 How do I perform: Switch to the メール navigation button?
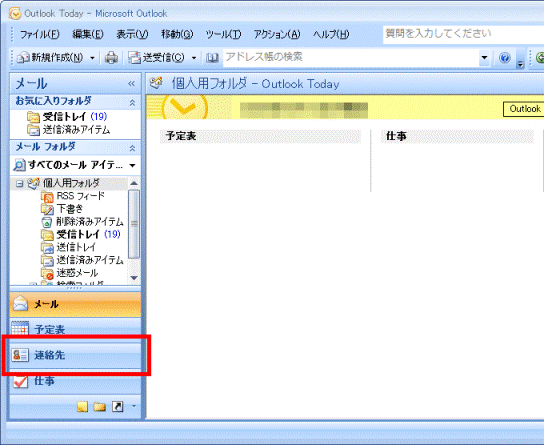pos(75,305)
